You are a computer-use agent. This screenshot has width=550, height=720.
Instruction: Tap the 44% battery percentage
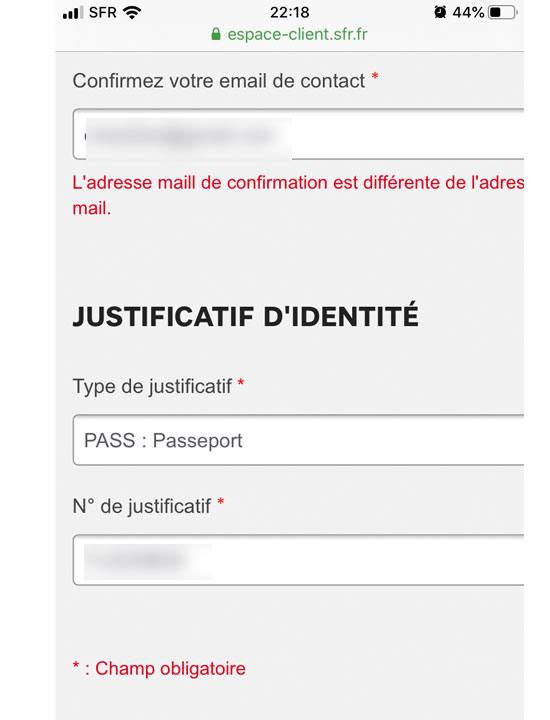point(468,12)
